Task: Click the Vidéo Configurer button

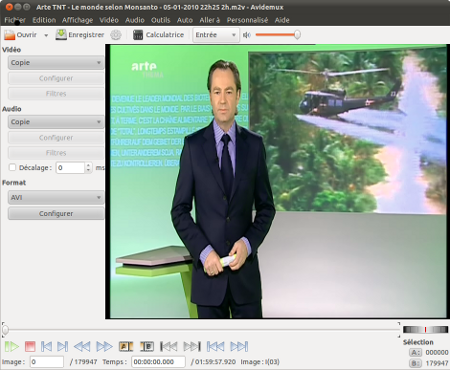Action: pos(56,78)
